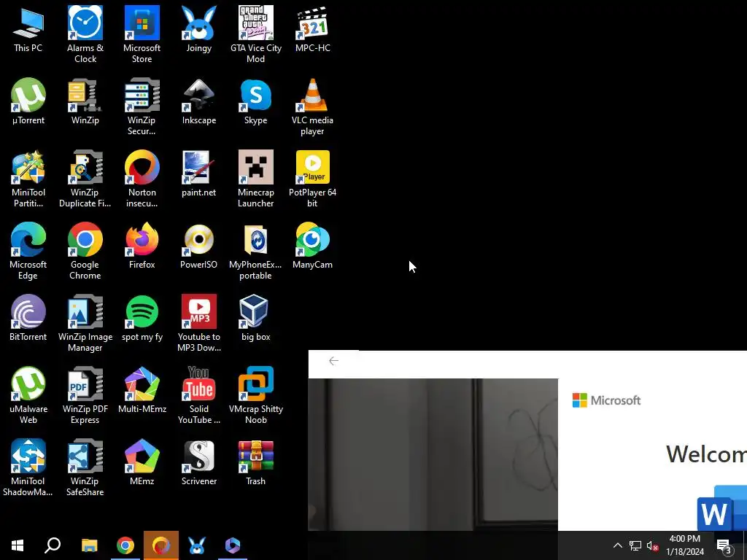
Task: Click the Multi-MEmz desktop icon
Action: coord(142,390)
